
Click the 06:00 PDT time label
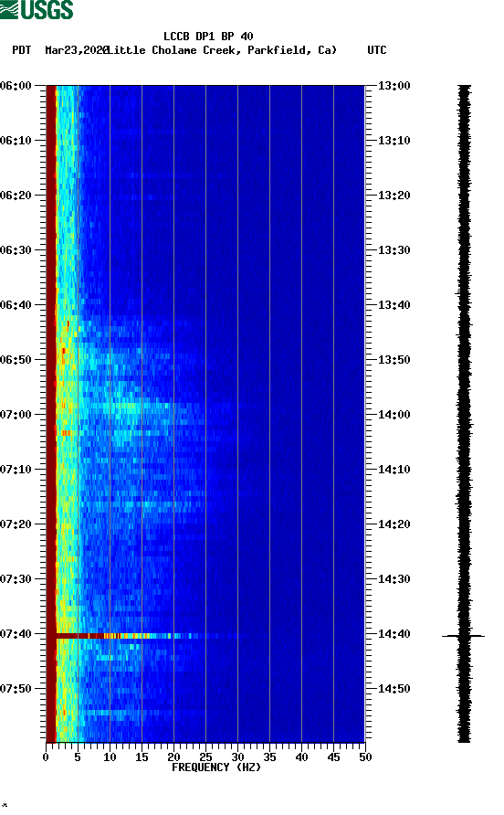[16, 86]
